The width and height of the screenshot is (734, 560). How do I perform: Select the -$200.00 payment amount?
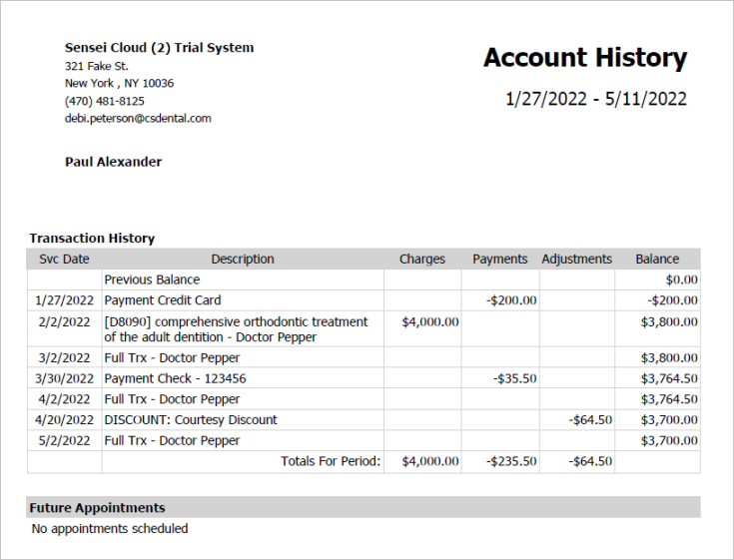tap(511, 300)
